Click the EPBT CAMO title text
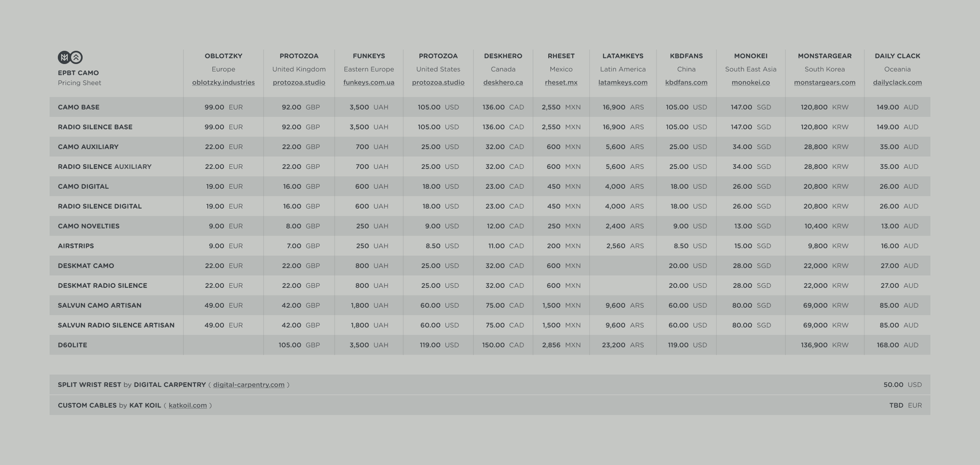 [78, 73]
